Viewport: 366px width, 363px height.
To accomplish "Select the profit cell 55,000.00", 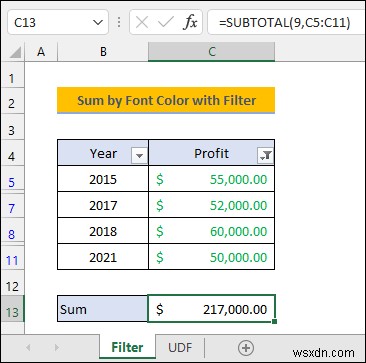I will (x=212, y=179).
